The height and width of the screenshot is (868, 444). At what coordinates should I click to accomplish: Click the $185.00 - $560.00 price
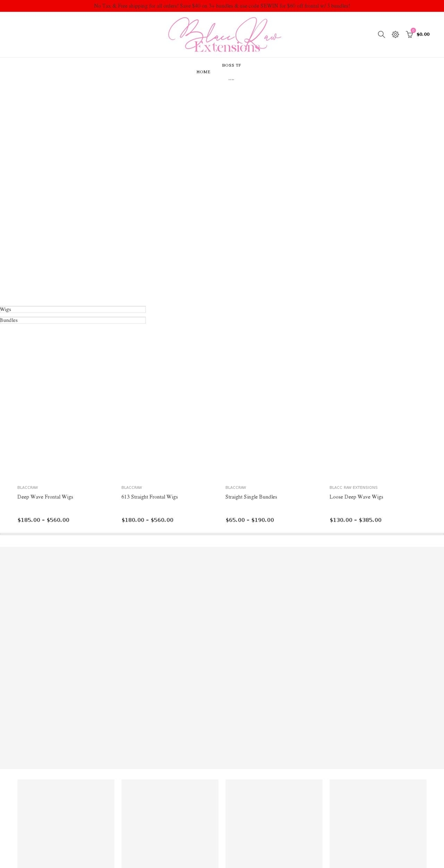(43, 520)
